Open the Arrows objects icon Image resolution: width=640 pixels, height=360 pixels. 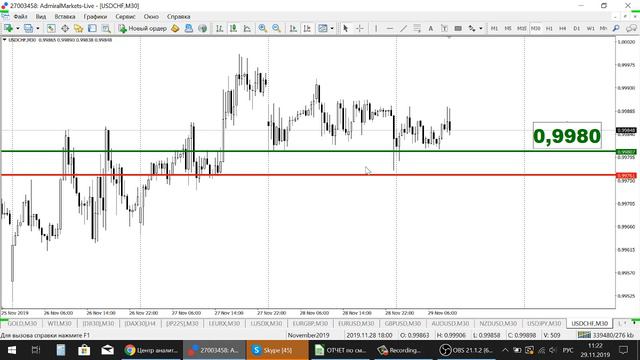[x=472, y=28]
